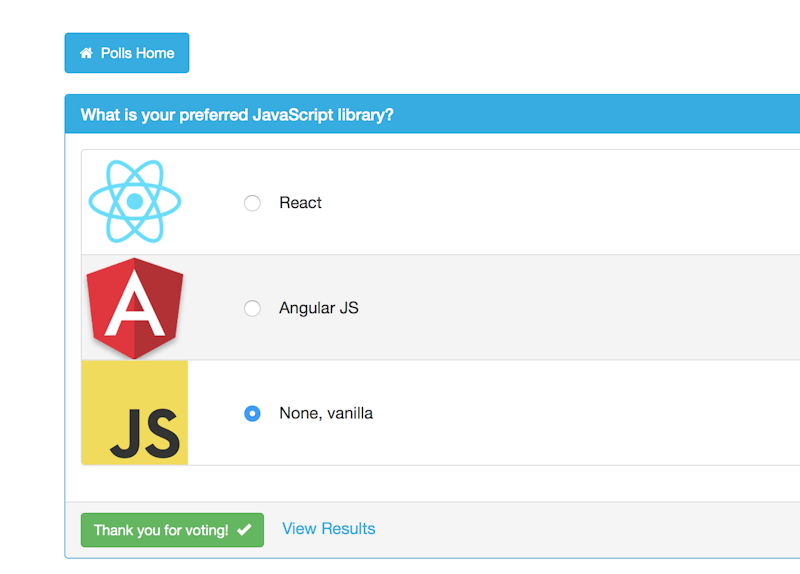Click the poll question header bar
The width and height of the screenshot is (800, 574).
[432, 114]
